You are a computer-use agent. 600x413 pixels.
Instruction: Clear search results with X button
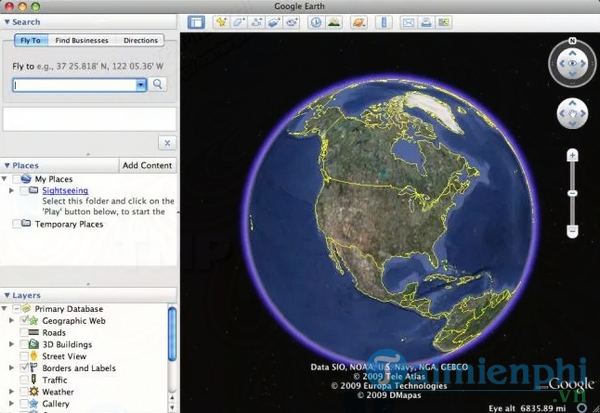coord(167,143)
